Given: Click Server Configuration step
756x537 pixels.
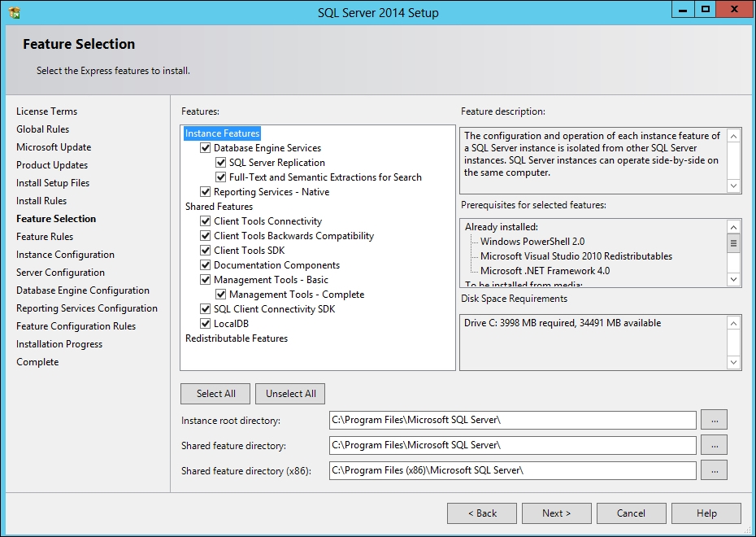Looking at the screenshot, I should [60, 272].
